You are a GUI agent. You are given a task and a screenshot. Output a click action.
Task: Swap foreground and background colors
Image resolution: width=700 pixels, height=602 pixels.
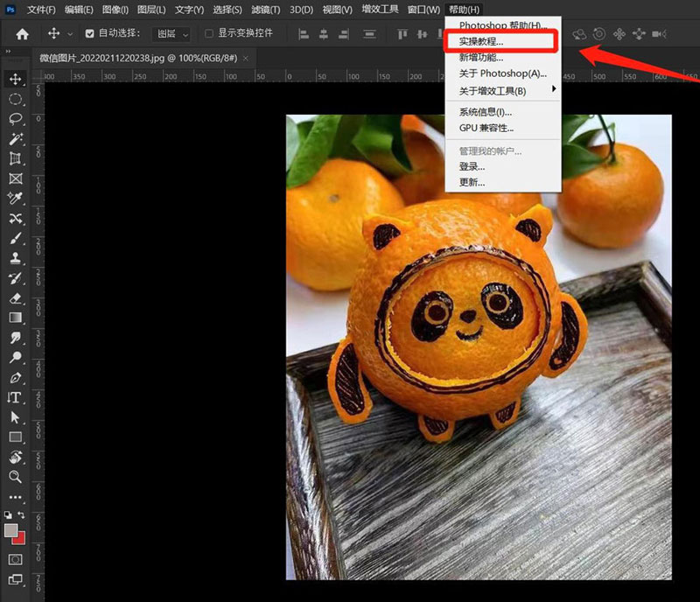(21, 514)
